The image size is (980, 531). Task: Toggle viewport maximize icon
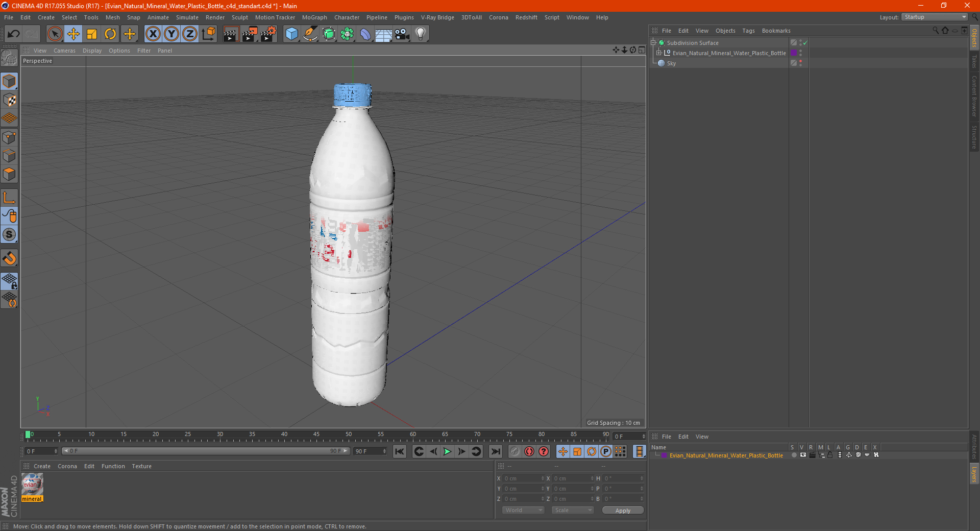coord(642,50)
